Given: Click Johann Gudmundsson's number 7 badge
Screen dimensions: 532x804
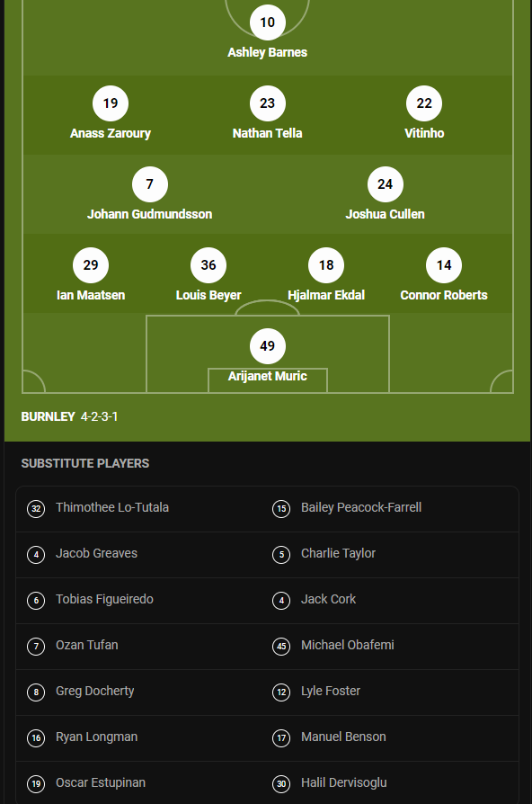Looking at the screenshot, I should [150, 184].
